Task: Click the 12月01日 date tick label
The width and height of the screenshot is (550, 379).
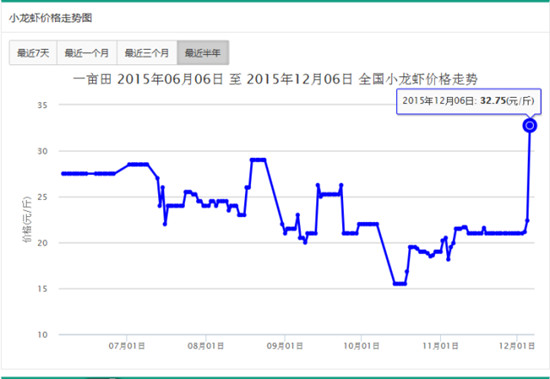Action: pos(517,346)
